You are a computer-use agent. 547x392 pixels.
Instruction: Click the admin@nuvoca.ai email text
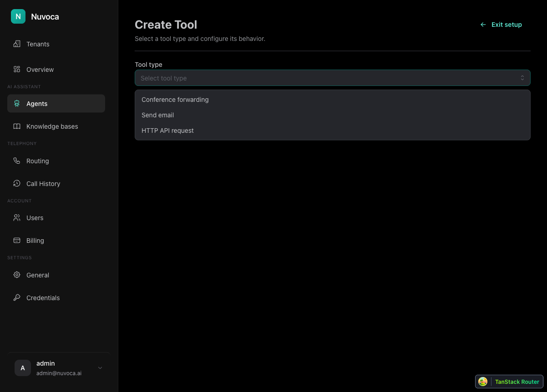59,373
